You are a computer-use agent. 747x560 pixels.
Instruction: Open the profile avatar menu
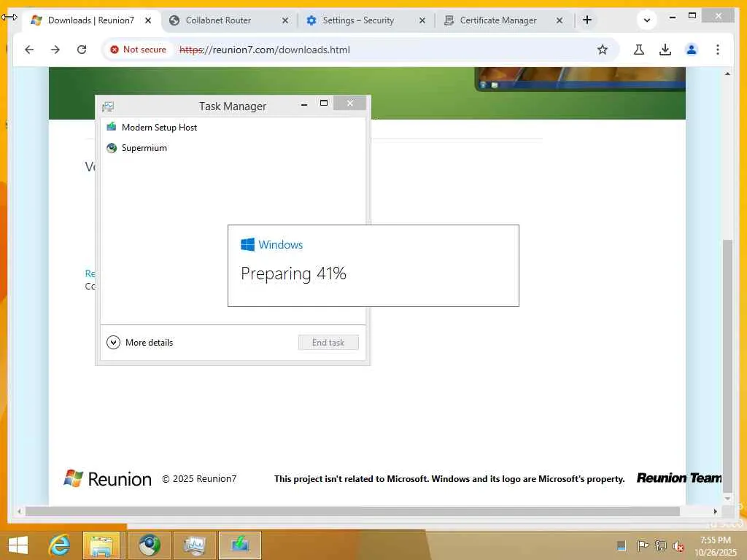point(692,50)
